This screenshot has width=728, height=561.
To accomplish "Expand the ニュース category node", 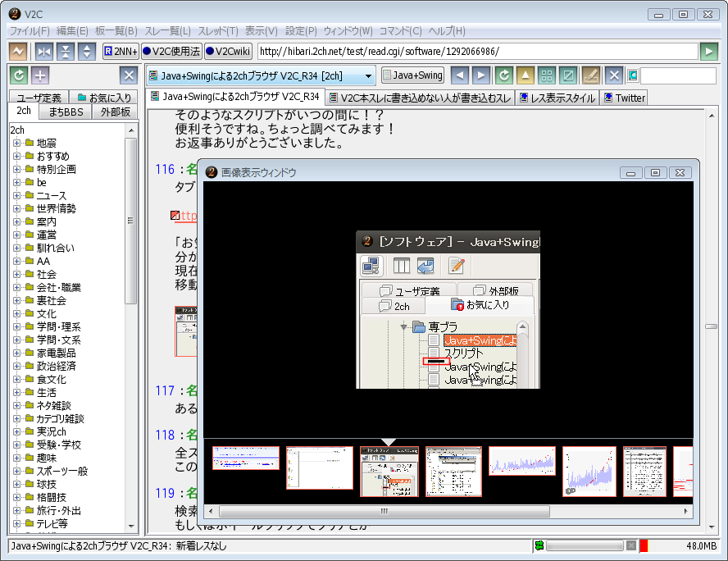I will [x=16, y=196].
